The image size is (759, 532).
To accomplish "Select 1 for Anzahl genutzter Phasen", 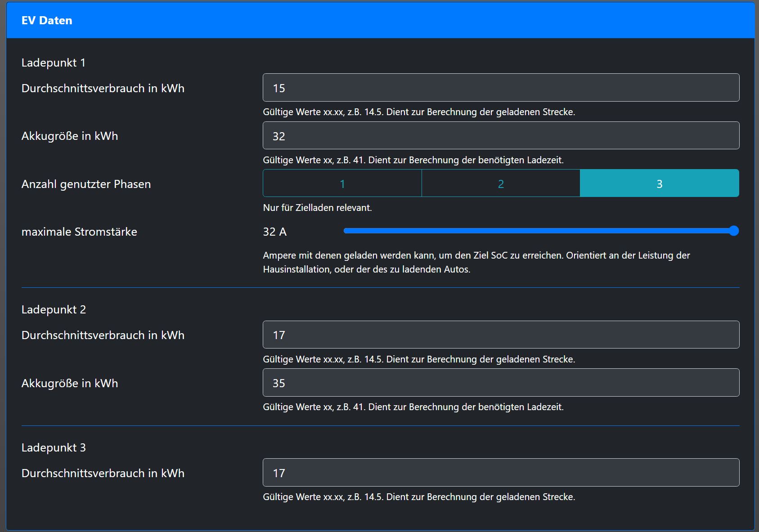I will tap(342, 183).
